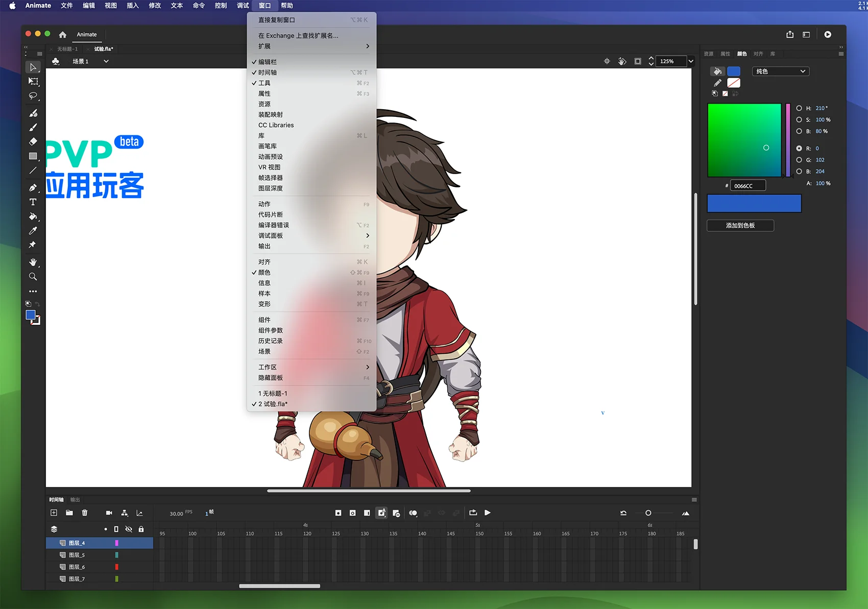Viewport: 868px width, 609px height.
Task: Click the delete layer trash icon
Action: coord(85,513)
